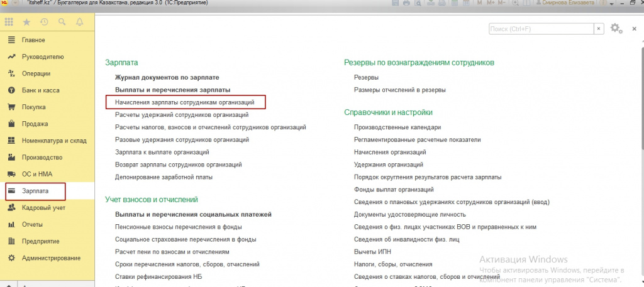Click the 1C main menu dropdown arrow
The height and width of the screenshot is (287, 644).
coord(16,3)
